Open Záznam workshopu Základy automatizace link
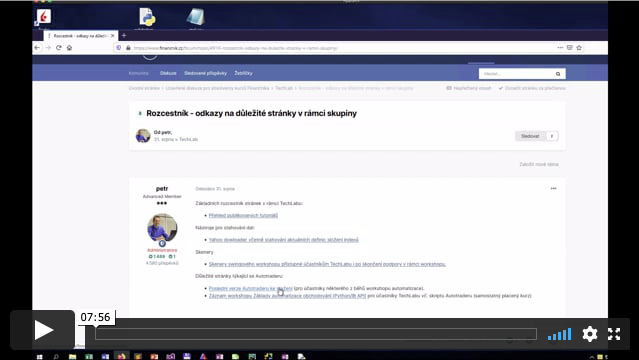639x360 pixels. [x=287, y=296]
